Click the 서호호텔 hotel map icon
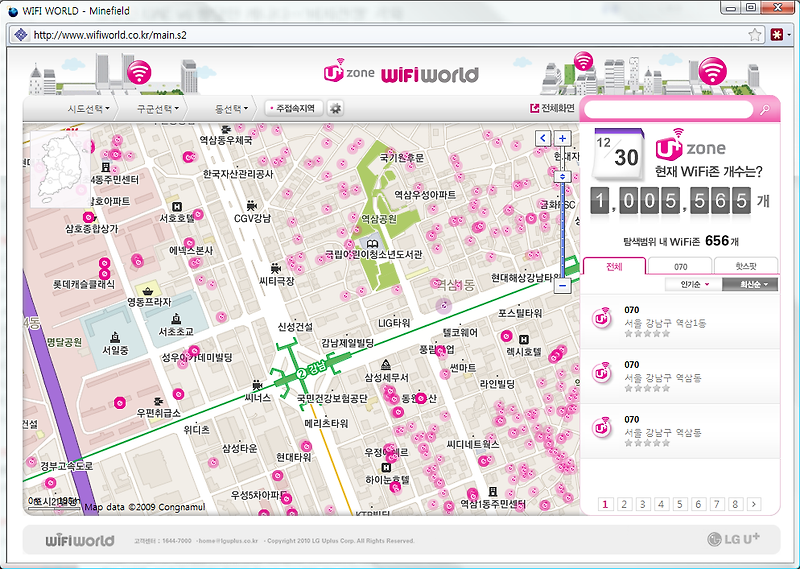 [x=177, y=207]
